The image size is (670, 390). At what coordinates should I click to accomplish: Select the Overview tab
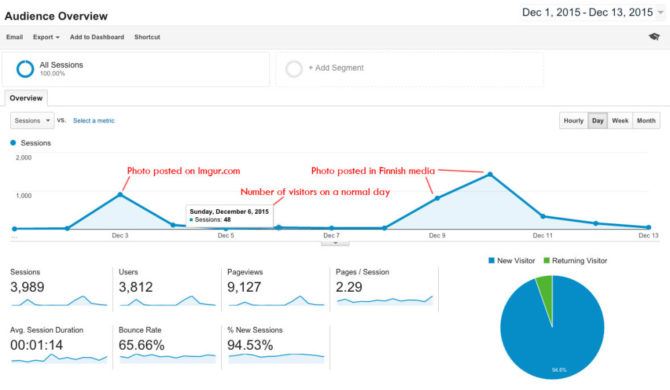tap(26, 98)
